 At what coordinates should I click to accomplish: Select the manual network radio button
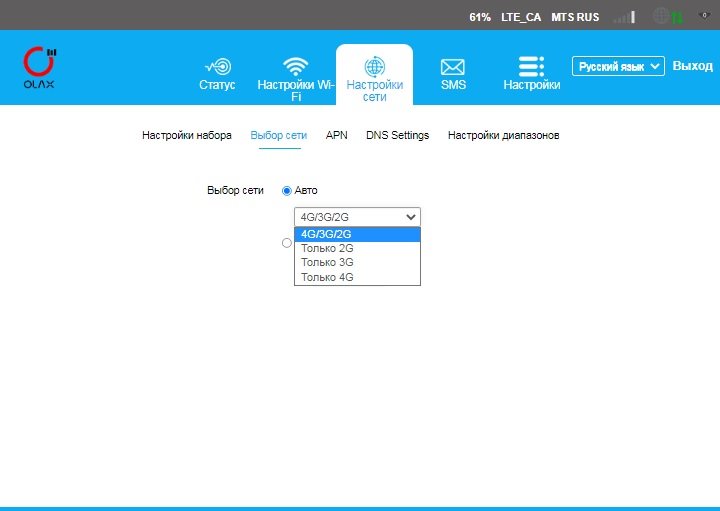[287, 242]
